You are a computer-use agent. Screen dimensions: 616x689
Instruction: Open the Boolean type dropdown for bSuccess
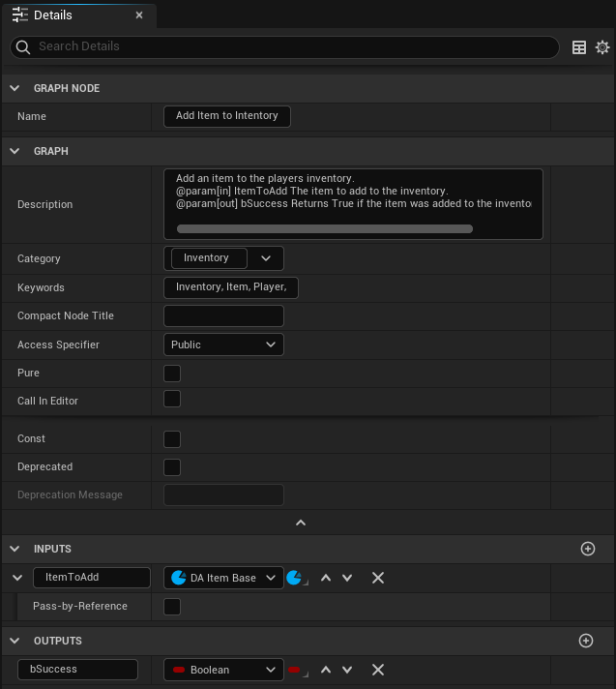pyautogui.click(x=223, y=670)
